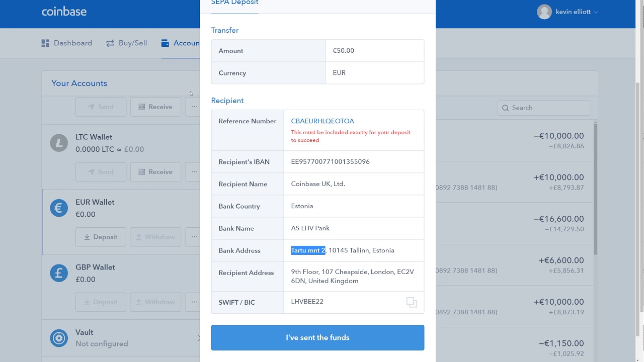The image size is (644, 362).
Task: Click the search magnifier icon
Action: coord(506,108)
